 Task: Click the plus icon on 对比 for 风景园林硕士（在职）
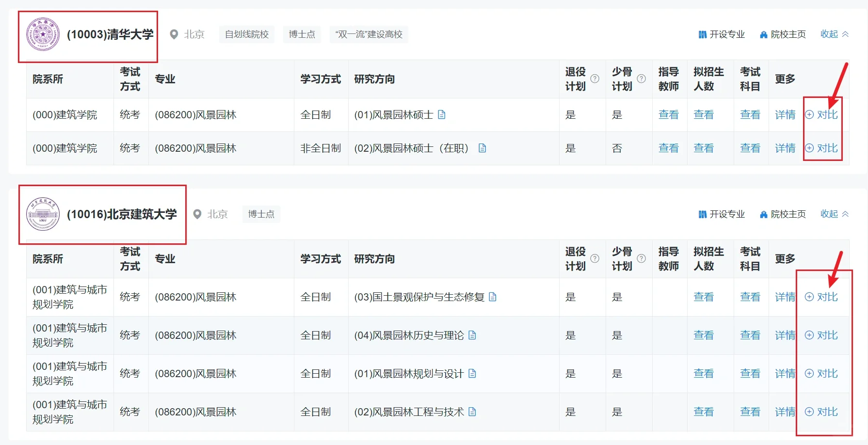[x=809, y=148]
